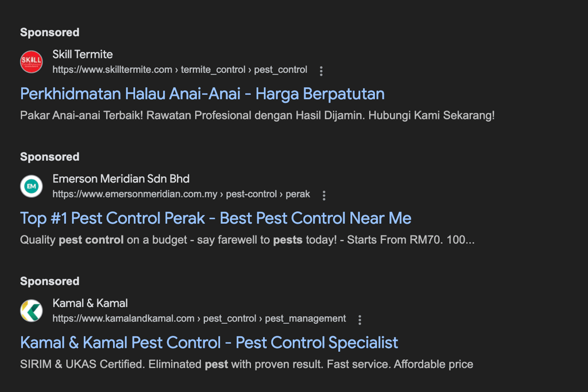Screen dimensions: 588x392
Task: Click the Sponsored label above Skill Termite
Action: coord(50,33)
